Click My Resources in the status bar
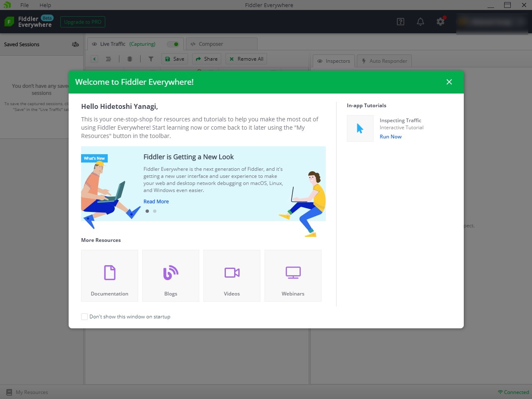 click(27, 392)
